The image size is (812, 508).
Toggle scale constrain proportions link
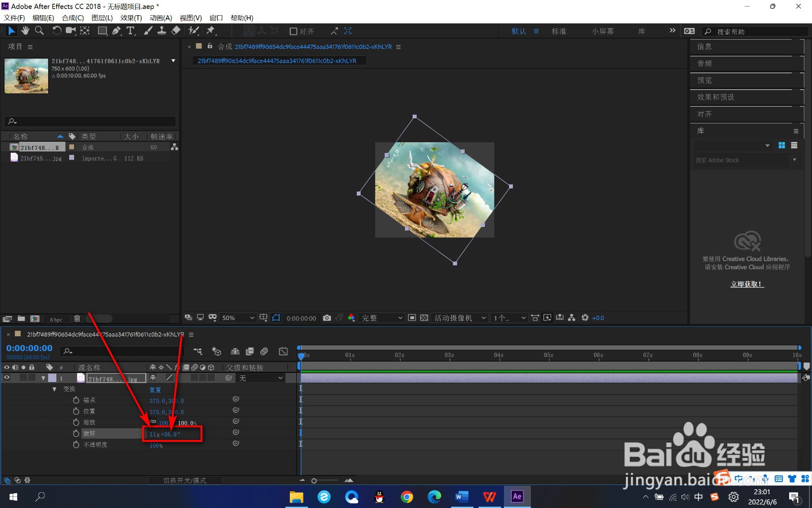pyautogui.click(x=153, y=422)
